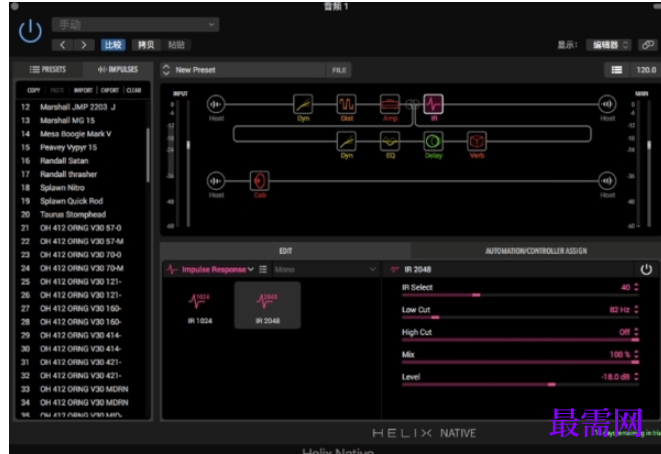661x454 pixels.
Task: Click the Low Cut 82 Hz stepper
Action: coord(636,309)
